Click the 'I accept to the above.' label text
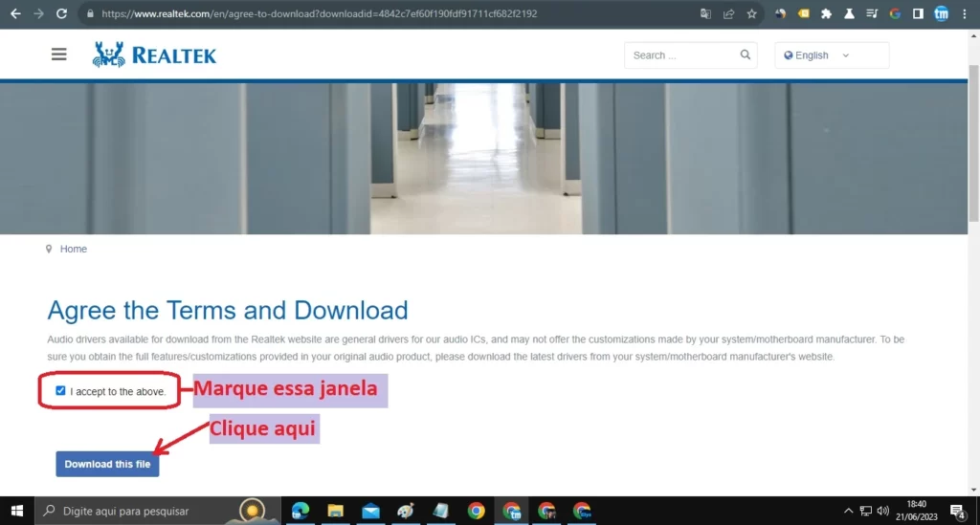The width and height of the screenshot is (980, 525). 118,391
